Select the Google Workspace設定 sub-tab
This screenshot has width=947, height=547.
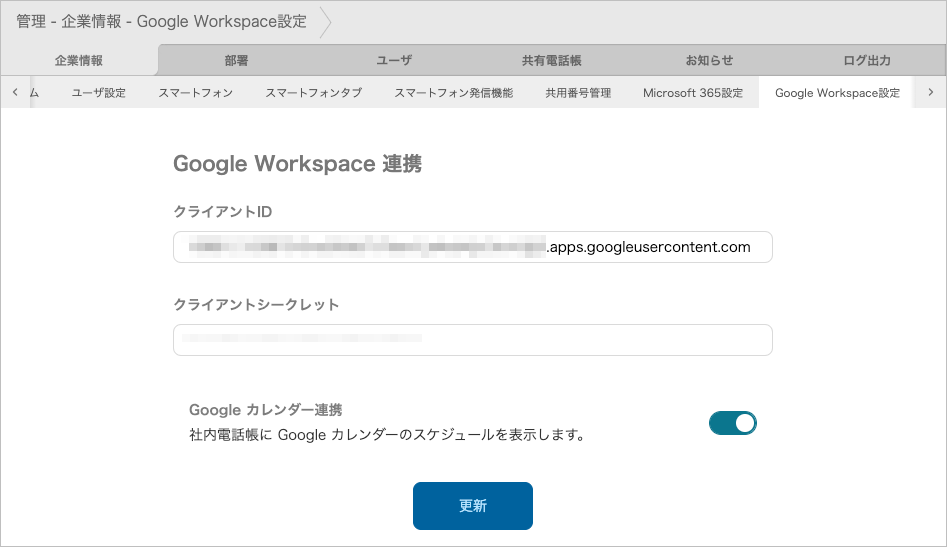[x=837, y=93]
